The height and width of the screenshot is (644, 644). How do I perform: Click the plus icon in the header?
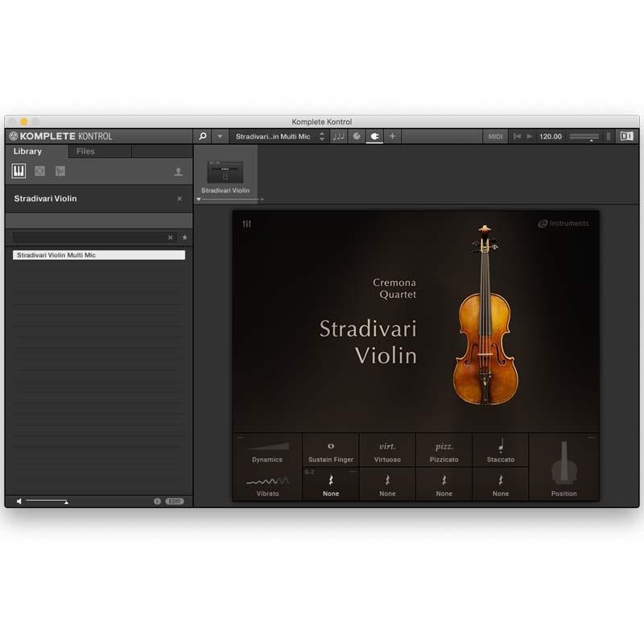click(393, 136)
